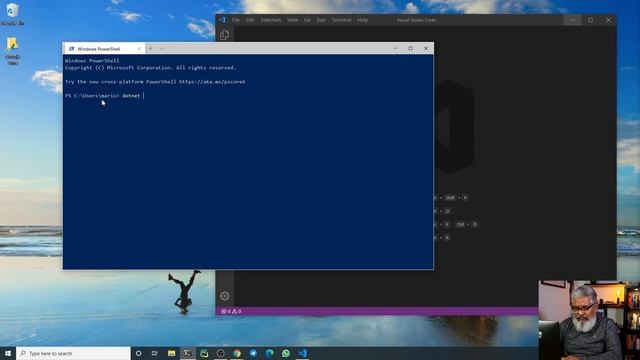Open the Explorer icon in VS Code
Image resolution: width=640 pixels, height=360 pixels.
tap(224, 35)
